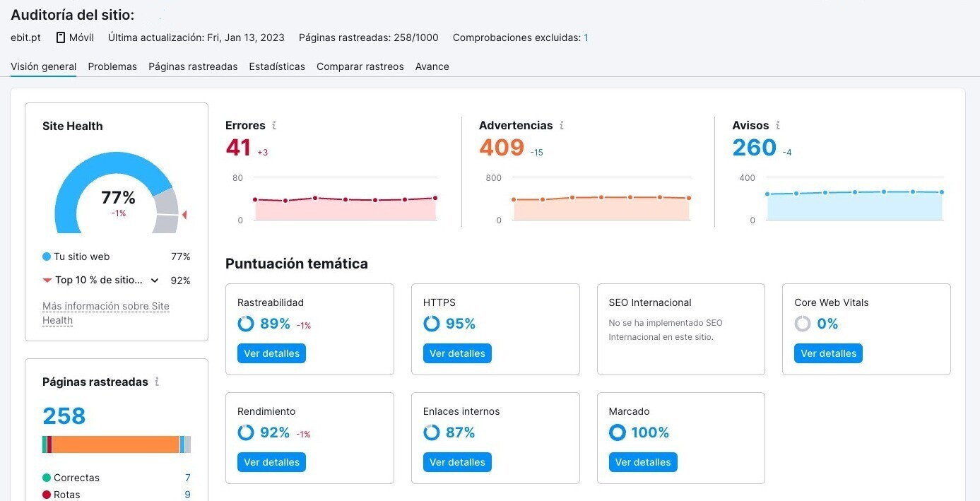Tap the Móvil device icon
This screenshot has height=501, width=980.
click(x=61, y=37)
